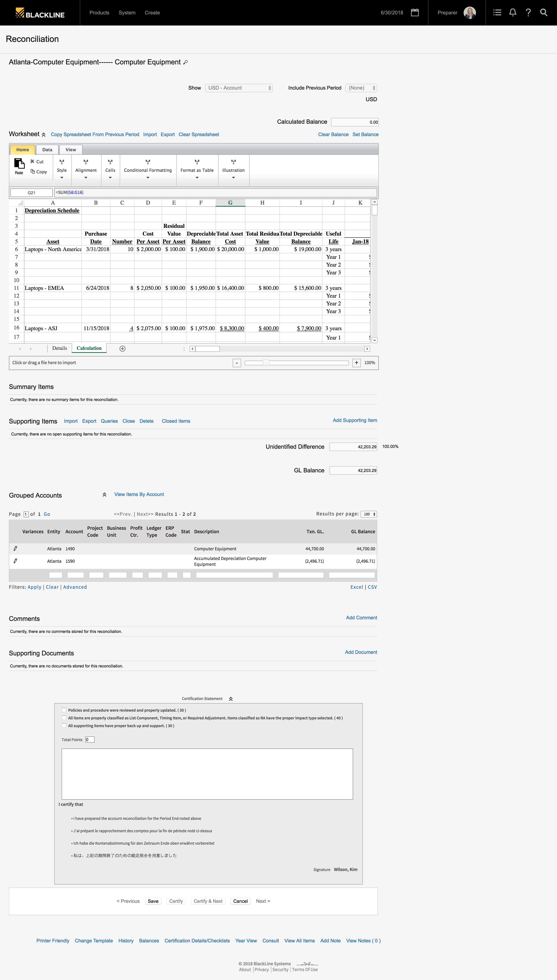
Task: Click the formula bar showing =SUM(G6:G16)
Action: [x=215, y=193]
